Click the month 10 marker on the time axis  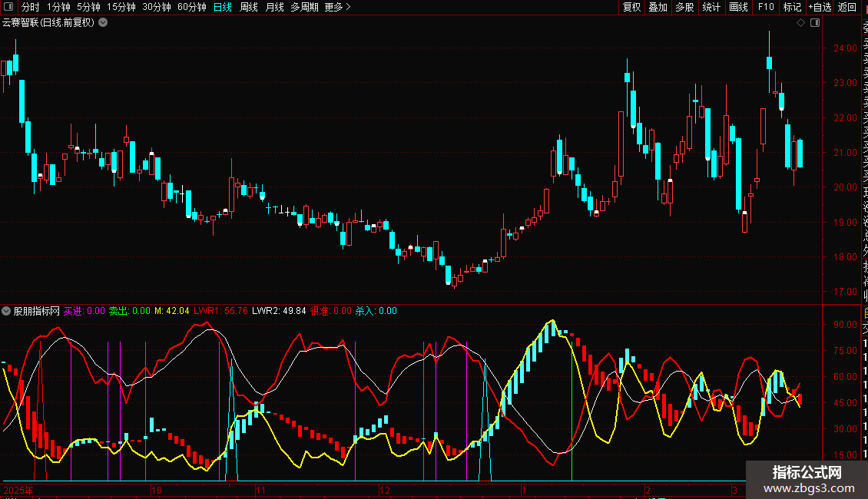point(157,490)
